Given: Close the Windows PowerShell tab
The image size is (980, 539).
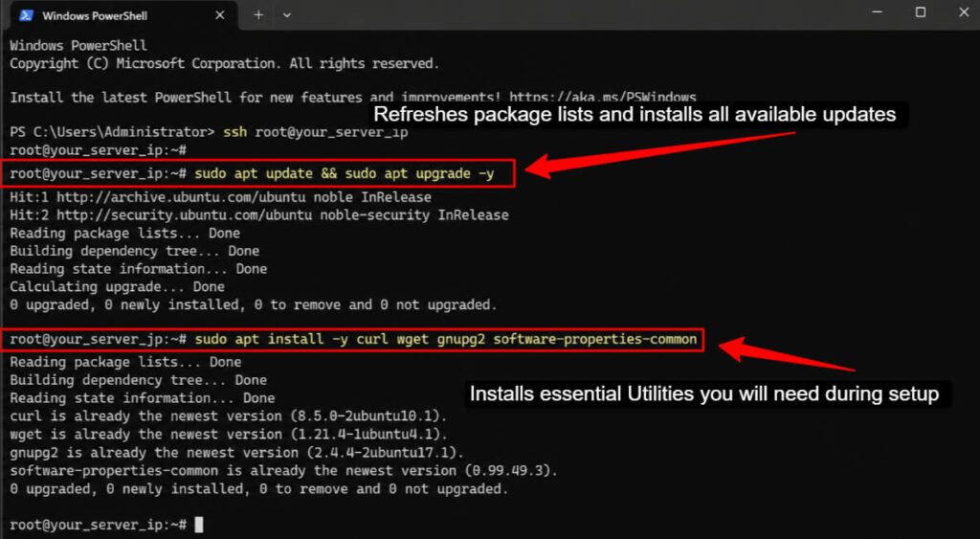Looking at the screenshot, I should click(220, 15).
